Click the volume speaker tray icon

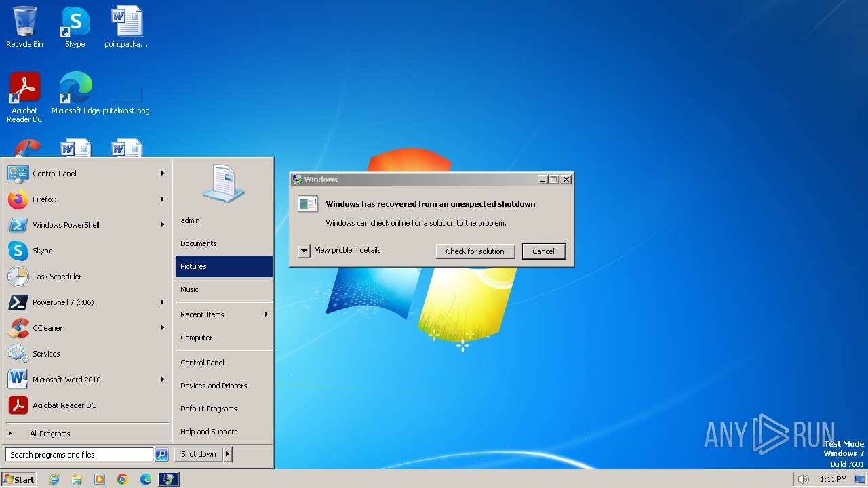804,479
